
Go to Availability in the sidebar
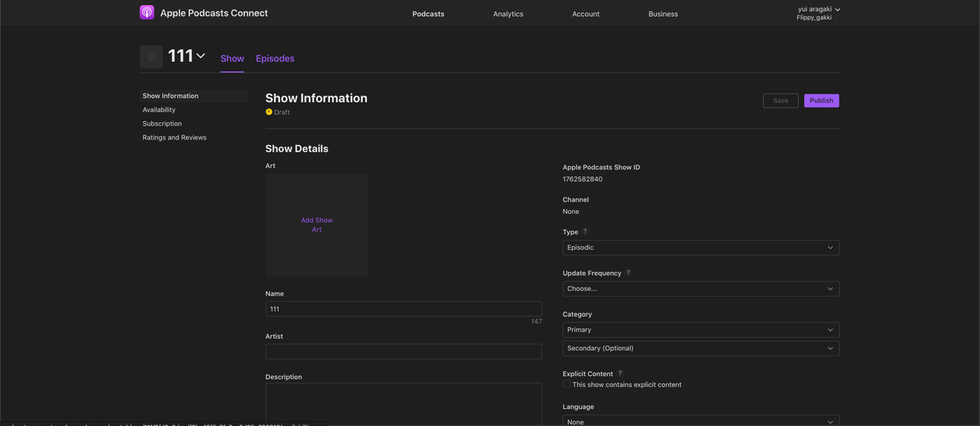pos(159,110)
